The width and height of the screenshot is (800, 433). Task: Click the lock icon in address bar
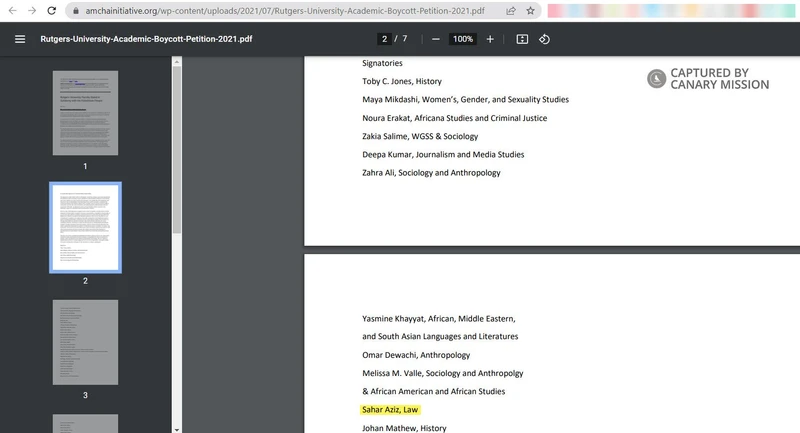tap(76, 11)
